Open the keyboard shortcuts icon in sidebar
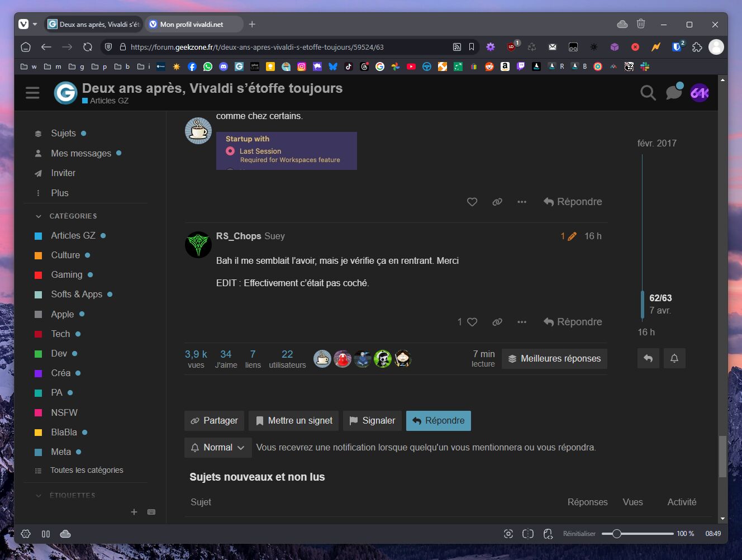Image resolution: width=742 pixels, height=560 pixels. [x=151, y=512]
